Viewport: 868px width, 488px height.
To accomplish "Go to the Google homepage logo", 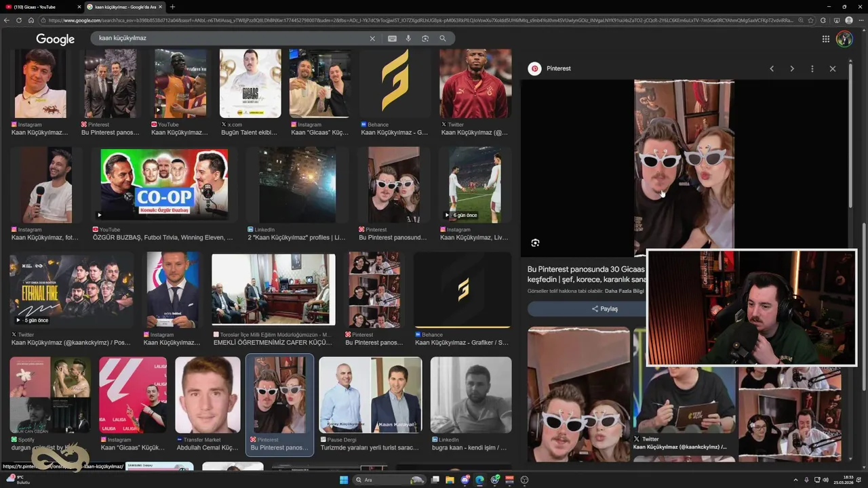I will pyautogui.click(x=56, y=39).
